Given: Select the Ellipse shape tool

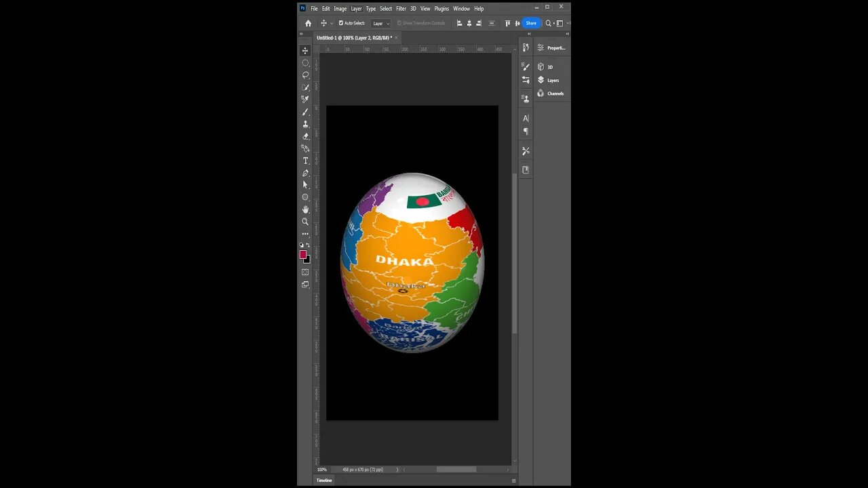Looking at the screenshot, I should tap(305, 197).
